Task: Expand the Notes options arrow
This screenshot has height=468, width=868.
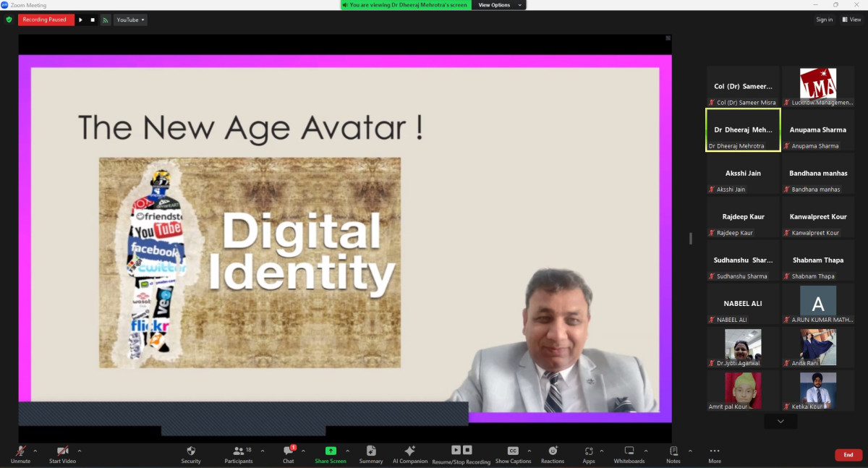Action: pos(690,451)
